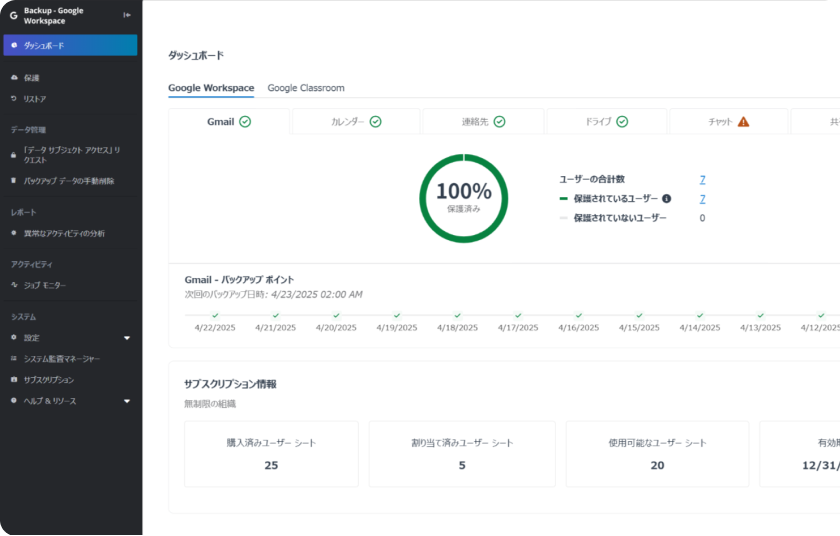Open システム監査マネージャー

[x=62, y=359]
